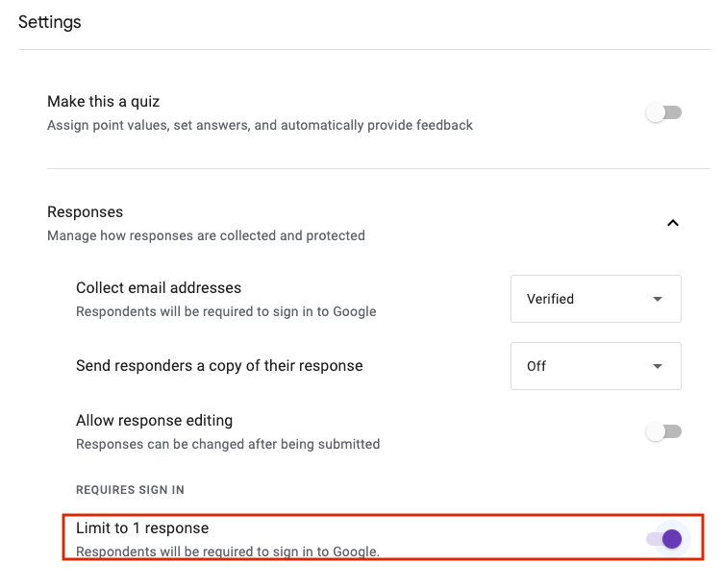Click Manage how responses are collected text
This screenshot has width=723, height=588.
tap(206, 235)
